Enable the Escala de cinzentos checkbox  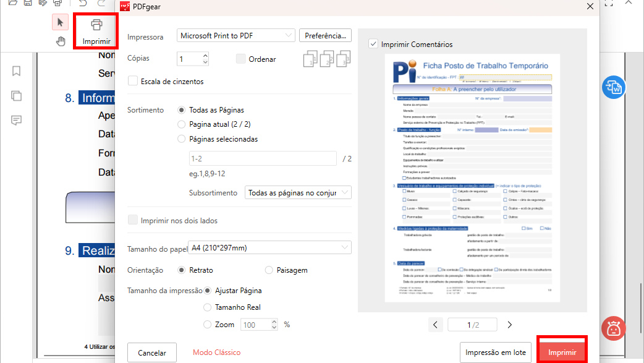point(133,80)
